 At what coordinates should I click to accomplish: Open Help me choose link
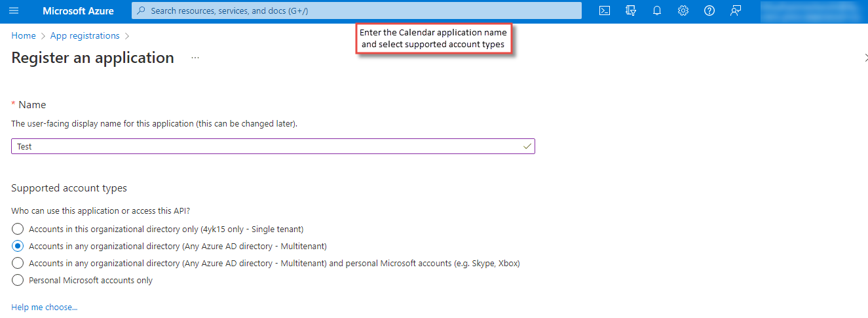coord(44,307)
